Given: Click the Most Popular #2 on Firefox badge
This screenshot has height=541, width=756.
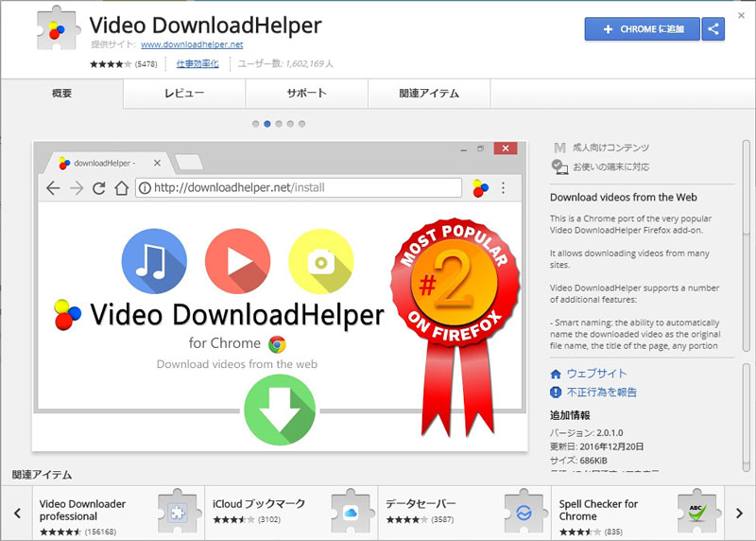Looking at the screenshot, I should [455, 328].
